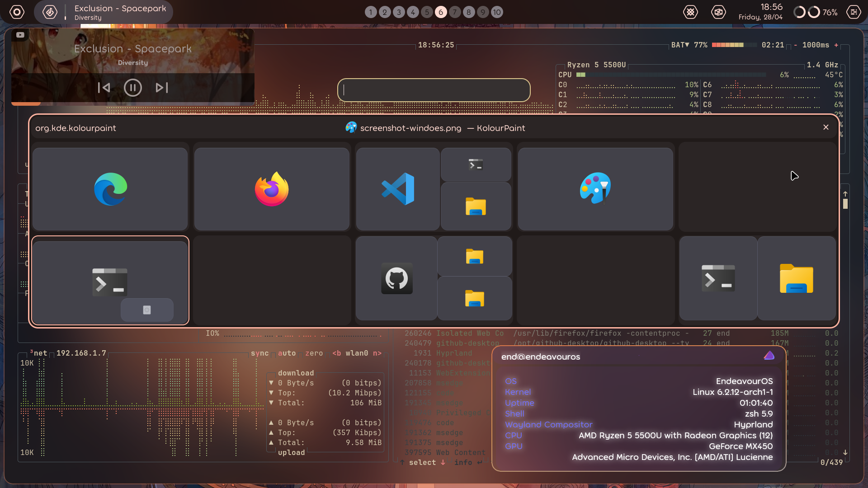The height and width of the screenshot is (488, 868).
Task: Click the Microsoft Edge window thumbnail
Action: [x=110, y=189]
